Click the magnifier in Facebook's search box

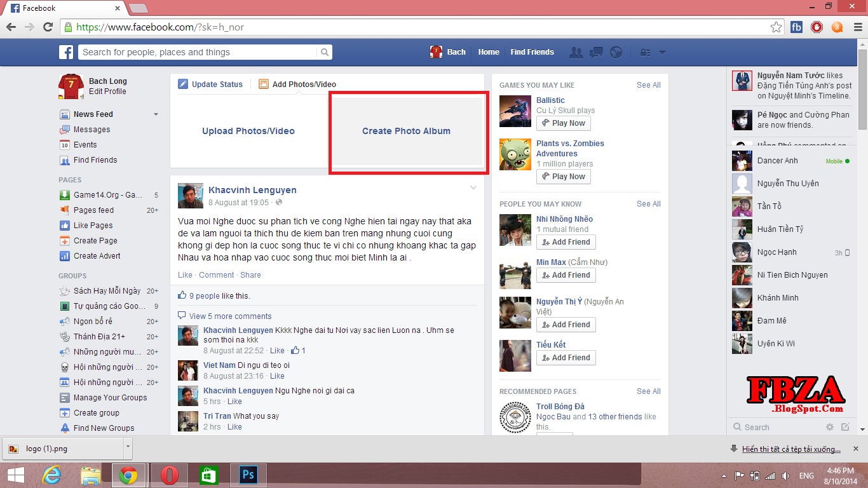[325, 52]
